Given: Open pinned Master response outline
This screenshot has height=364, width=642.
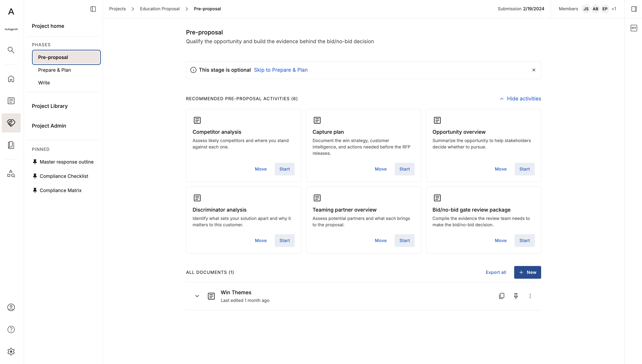Looking at the screenshot, I should click(x=63, y=162).
